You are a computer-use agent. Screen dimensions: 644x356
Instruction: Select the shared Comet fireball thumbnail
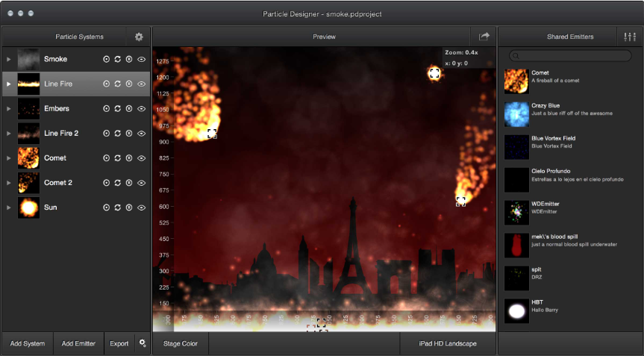pos(516,81)
